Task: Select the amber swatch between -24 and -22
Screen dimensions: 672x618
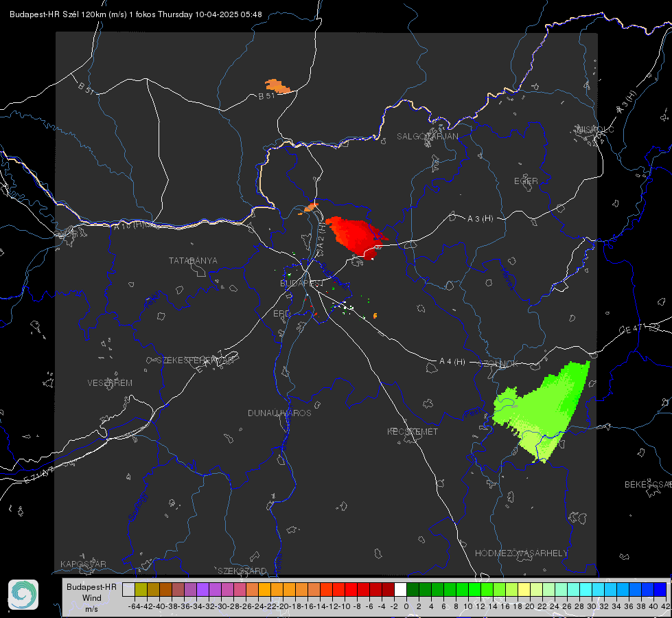Action: pyautogui.click(x=264, y=589)
